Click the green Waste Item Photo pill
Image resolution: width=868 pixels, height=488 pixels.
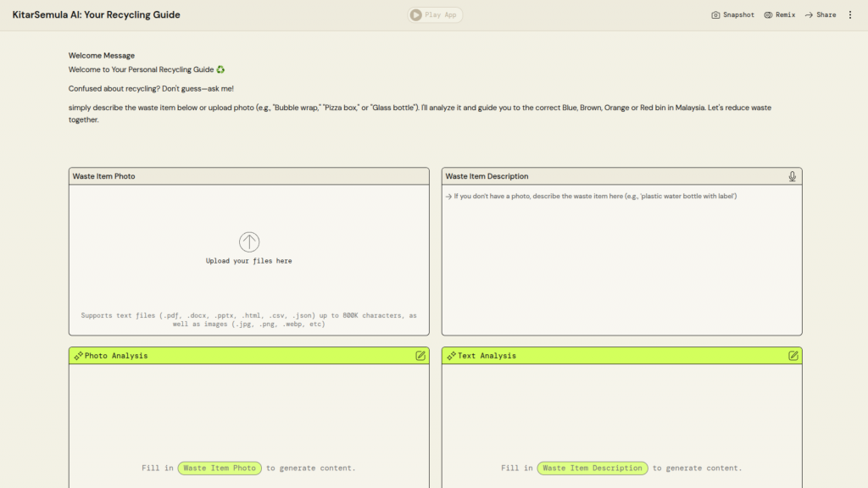[220, 468]
